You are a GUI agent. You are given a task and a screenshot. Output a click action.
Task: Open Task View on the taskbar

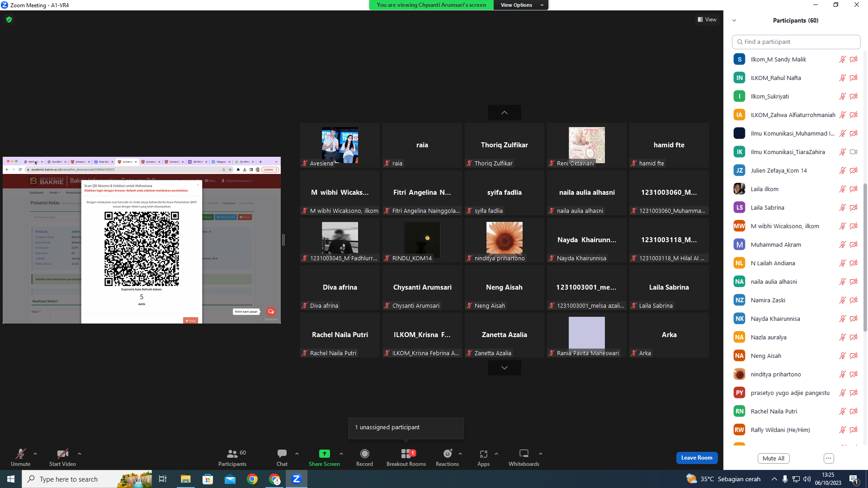coord(163,479)
